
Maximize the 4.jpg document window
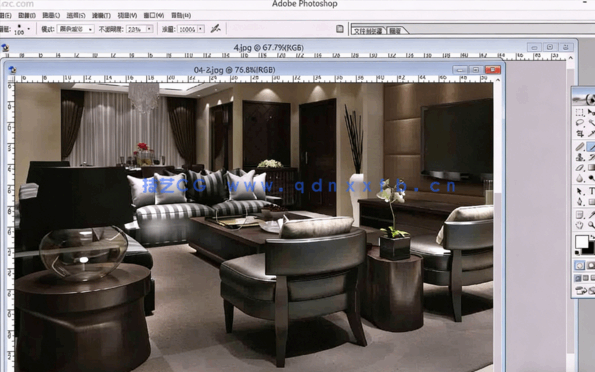(550, 47)
